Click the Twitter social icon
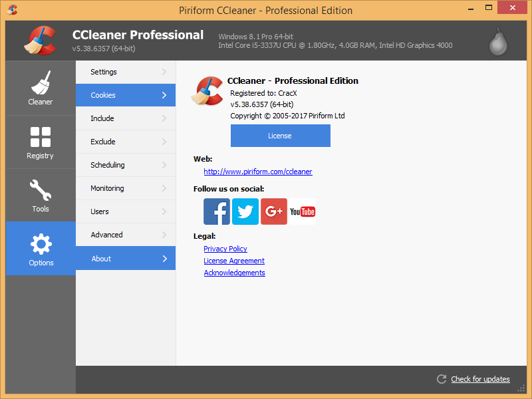 245,211
